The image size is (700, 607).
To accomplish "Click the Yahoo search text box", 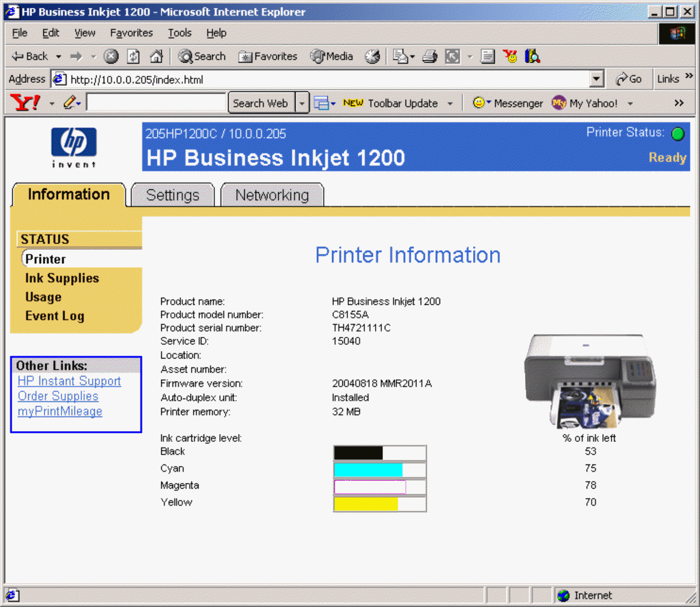I will [156, 103].
